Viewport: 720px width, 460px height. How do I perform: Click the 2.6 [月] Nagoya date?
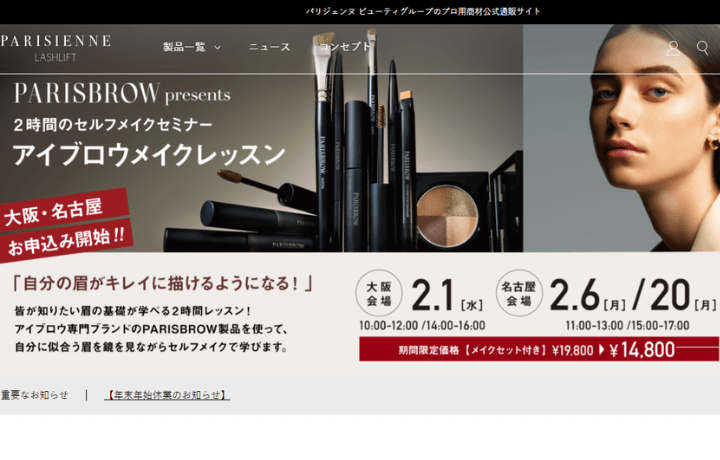click(588, 295)
